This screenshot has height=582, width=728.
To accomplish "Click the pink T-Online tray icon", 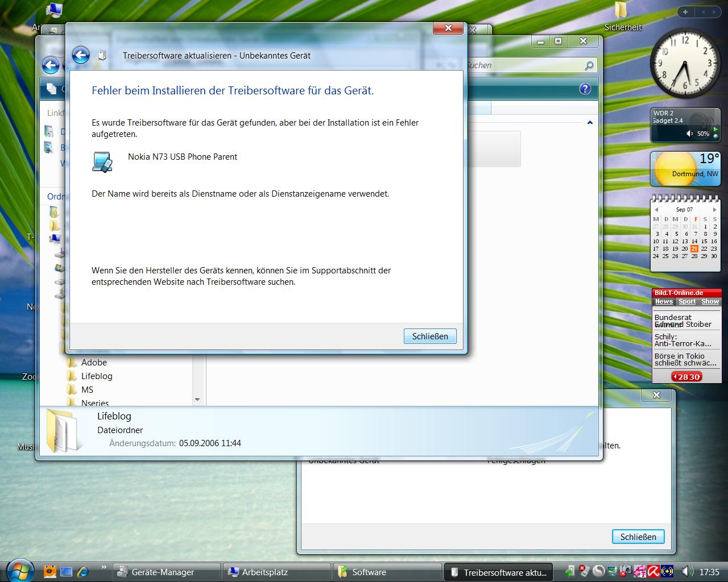I will pos(639,572).
